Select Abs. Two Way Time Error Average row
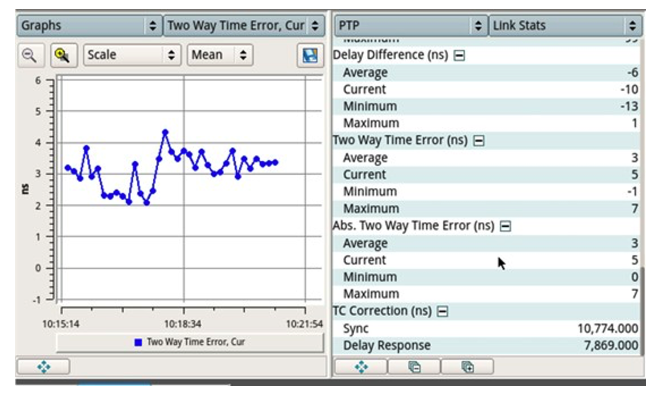Image resolution: width=661 pixels, height=399 pixels. (x=486, y=243)
